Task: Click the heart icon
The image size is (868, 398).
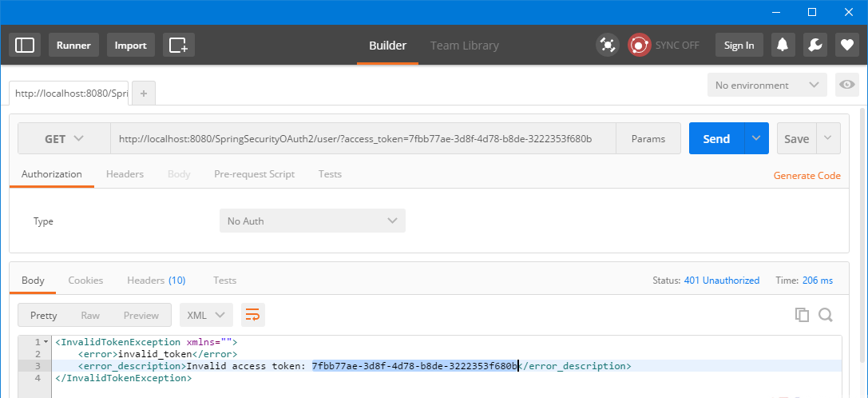Action: pos(847,46)
